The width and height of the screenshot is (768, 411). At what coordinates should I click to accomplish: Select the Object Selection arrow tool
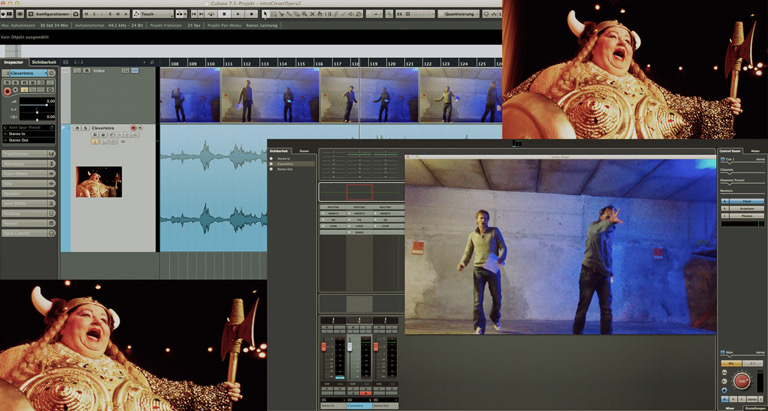pos(265,14)
